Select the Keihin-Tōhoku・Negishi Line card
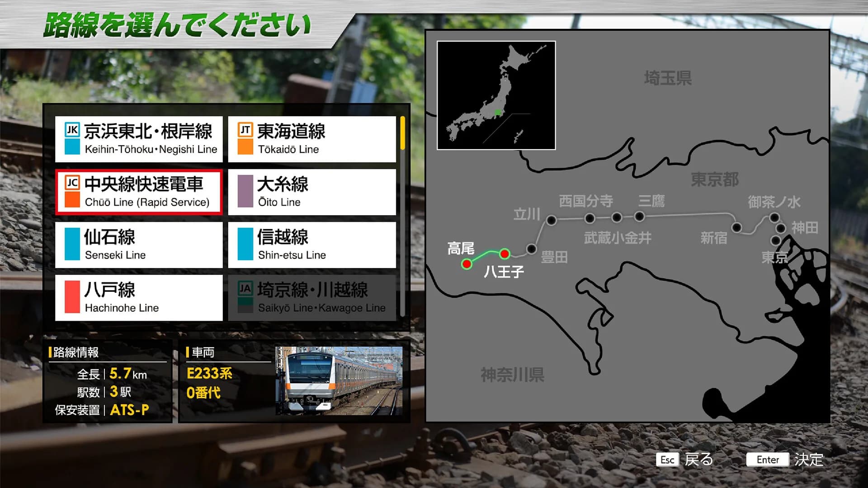The width and height of the screenshot is (868, 488). [x=139, y=139]
